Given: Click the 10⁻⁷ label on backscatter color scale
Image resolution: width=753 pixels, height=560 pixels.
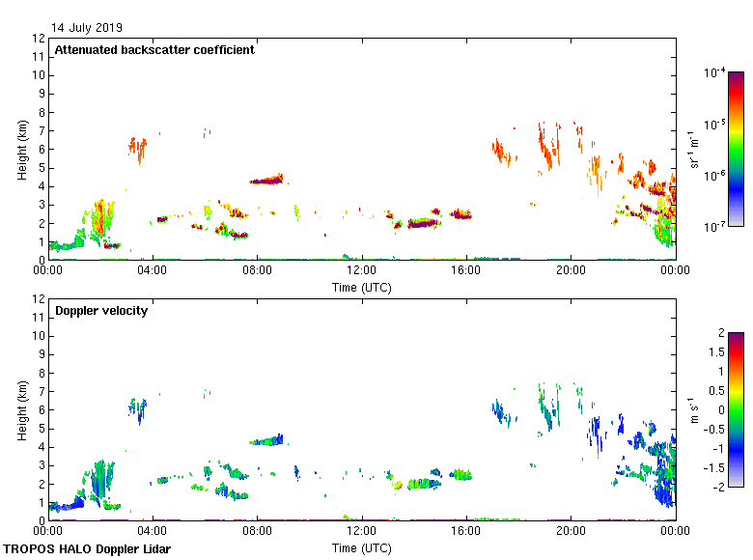Looking at the screenshot, I should pos(714,226).
